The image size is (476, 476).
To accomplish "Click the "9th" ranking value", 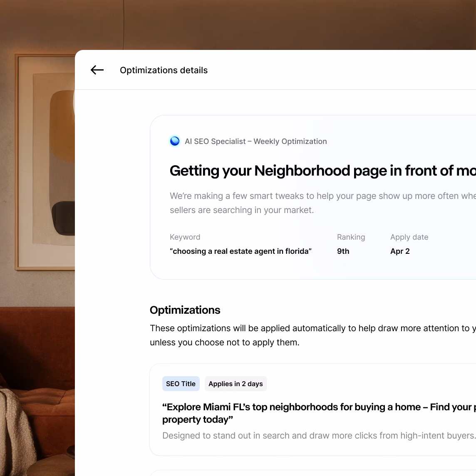I will [343, 251].
